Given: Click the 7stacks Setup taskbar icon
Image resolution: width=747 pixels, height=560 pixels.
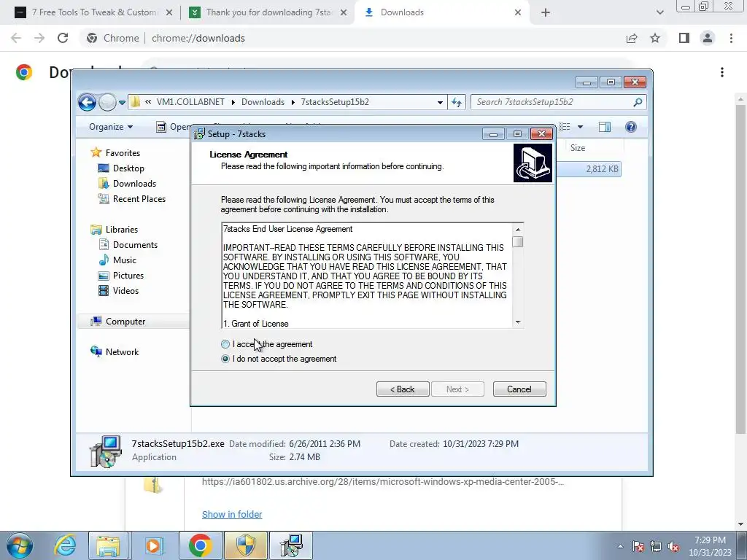Looking at the screenshot, I should pos(291,545).
